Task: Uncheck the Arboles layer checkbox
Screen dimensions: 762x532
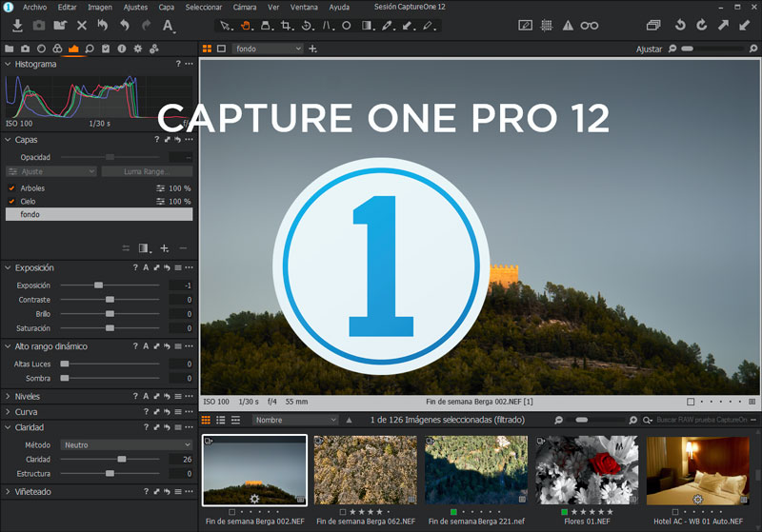Action: click(x=11, y=188)
